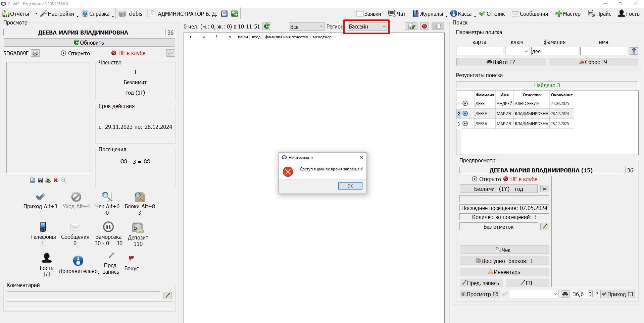Open the Заявки toolbar item
The height and width of the screenshot is (323, 644).
point(369,14)
